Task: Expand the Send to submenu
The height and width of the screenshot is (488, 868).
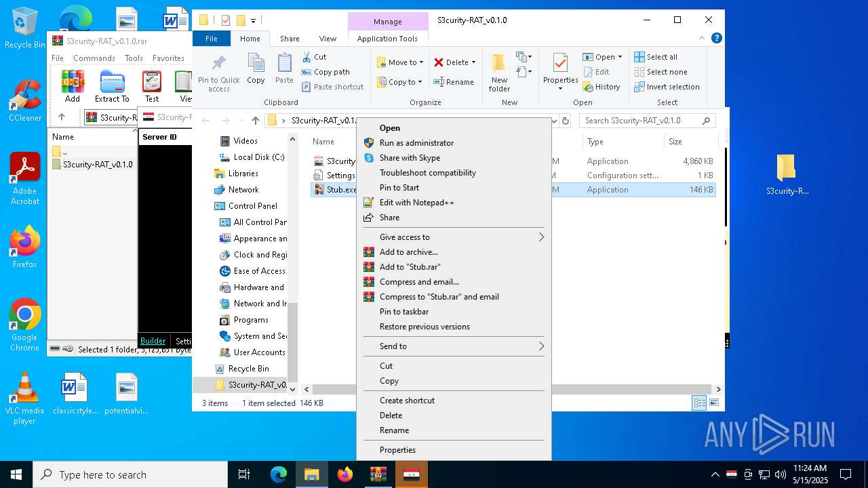Action: pyautogui.click(x=454, y=346)
